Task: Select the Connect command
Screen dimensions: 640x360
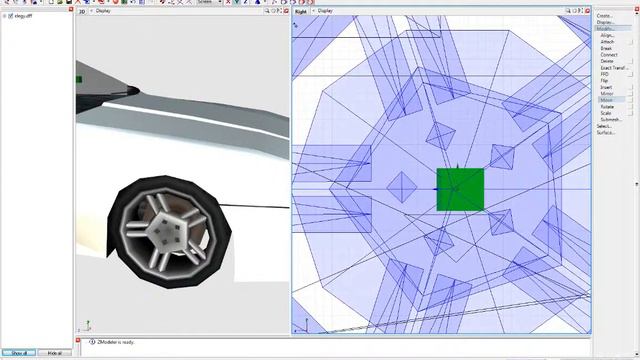Action: point(609,55)
